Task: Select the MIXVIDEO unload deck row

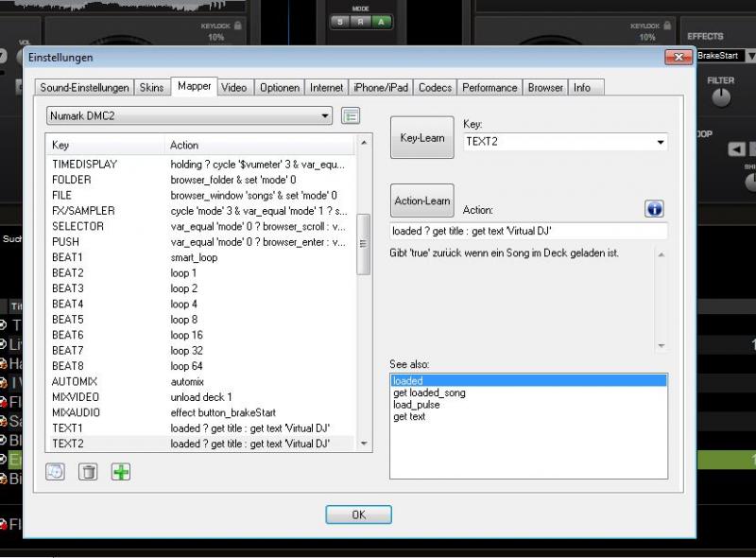Action: tap(200, 397)
